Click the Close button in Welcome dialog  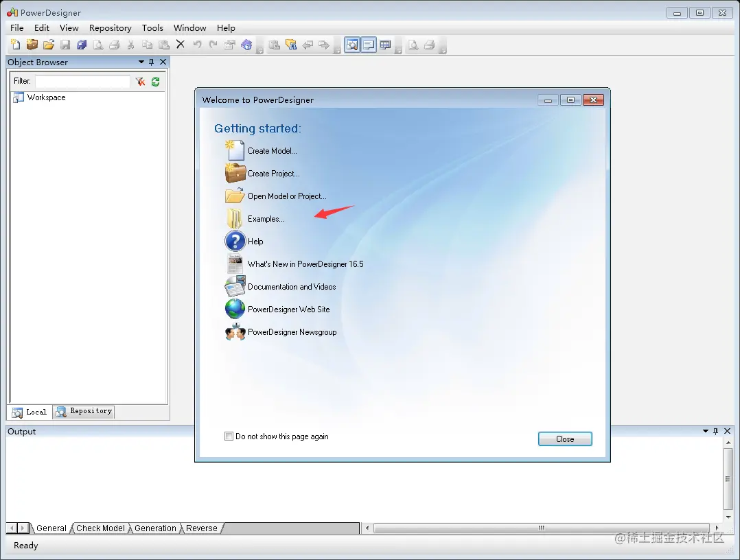(x=565, y=439)
